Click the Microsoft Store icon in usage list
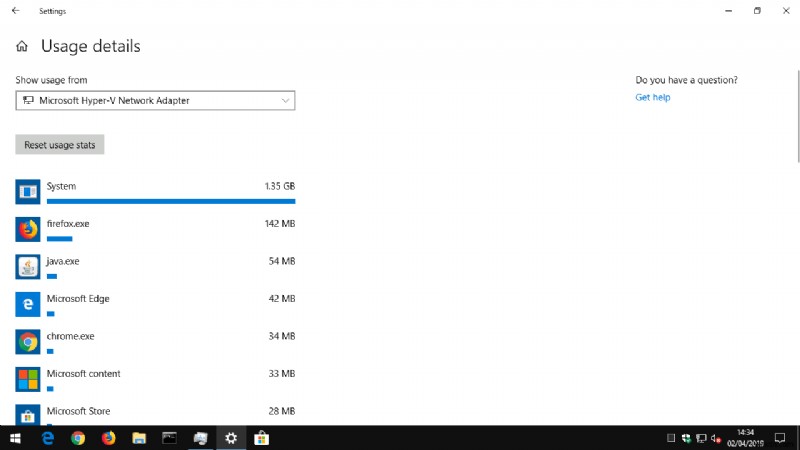The image size is (800, 450). point(28,415)
